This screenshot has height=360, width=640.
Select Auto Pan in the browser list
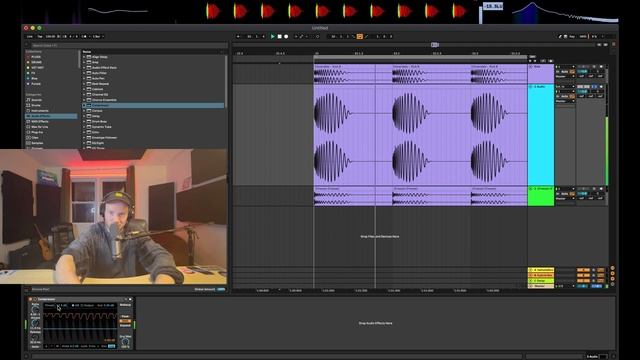tap(98, 78)
